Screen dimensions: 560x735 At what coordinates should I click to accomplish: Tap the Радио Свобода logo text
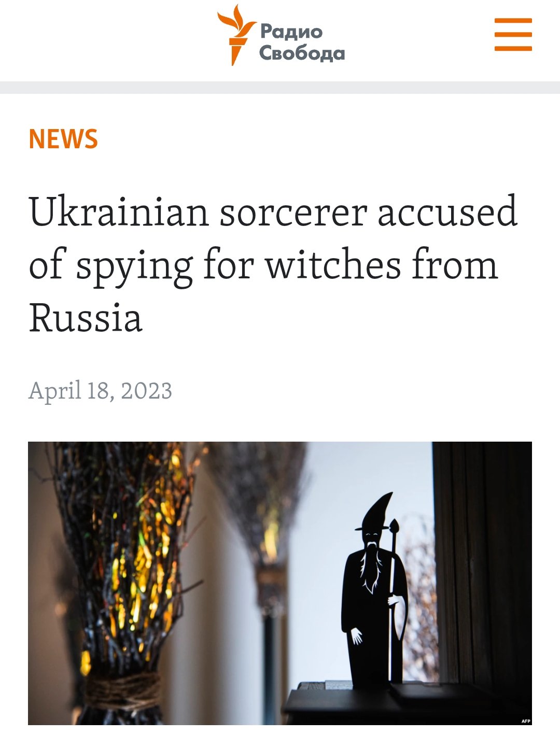point(302,42)
